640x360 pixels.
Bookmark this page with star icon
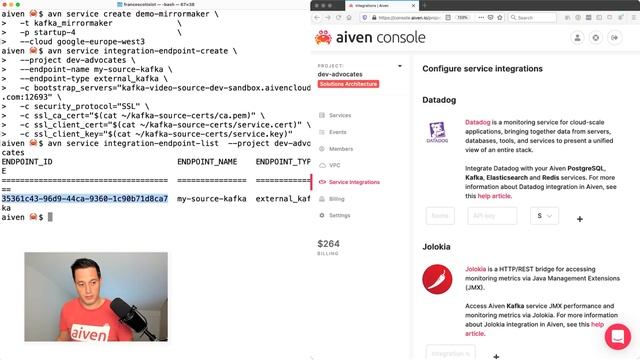tap(500, 18)
